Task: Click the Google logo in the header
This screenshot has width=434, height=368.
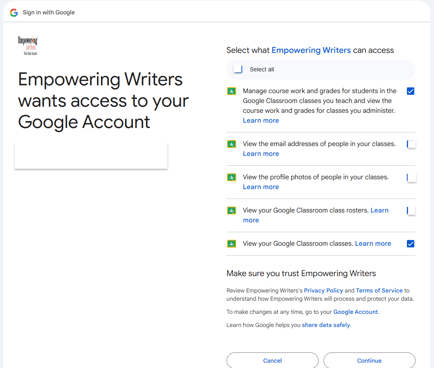Action: (14, 13)
